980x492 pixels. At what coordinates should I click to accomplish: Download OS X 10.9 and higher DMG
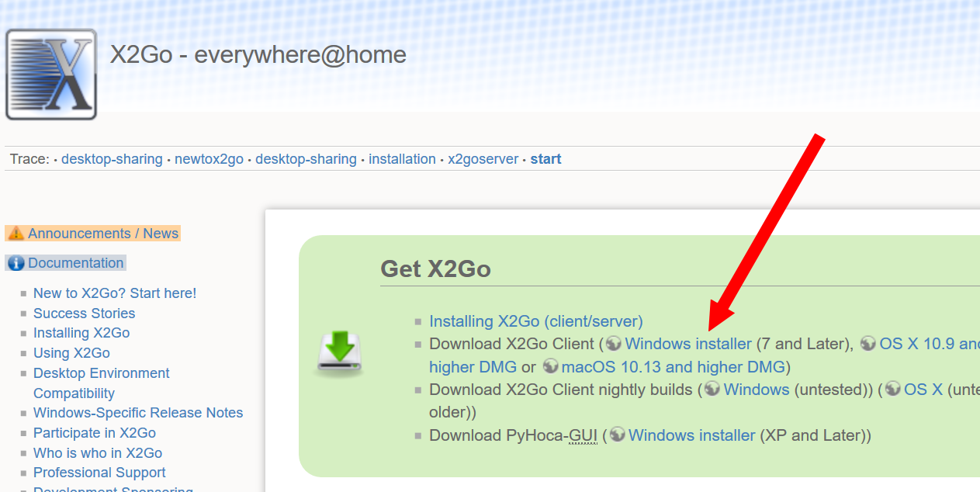click(930, 344)
